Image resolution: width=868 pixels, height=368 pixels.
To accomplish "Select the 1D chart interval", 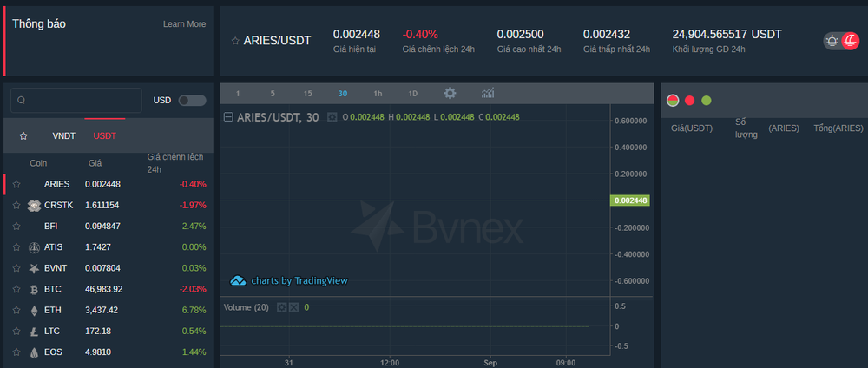I will (x=413, y=94).
